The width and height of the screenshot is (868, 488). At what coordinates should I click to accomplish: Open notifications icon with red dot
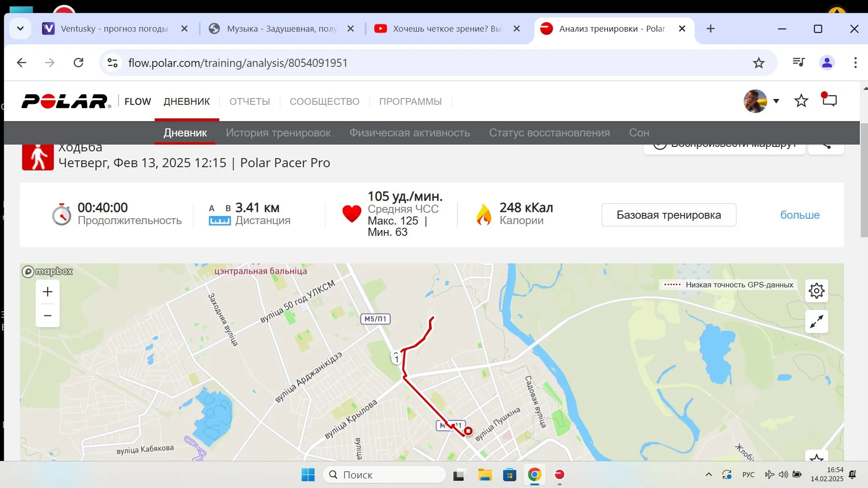tap(829, 100)
